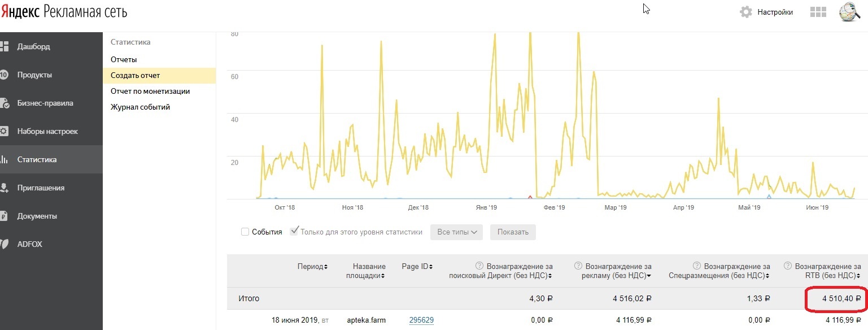The width and height of the screenshot is (868, 330).
Task: Click help icon beside Вознаграждение за RTB
Action: pyautogui.click(x=788, y=266)
